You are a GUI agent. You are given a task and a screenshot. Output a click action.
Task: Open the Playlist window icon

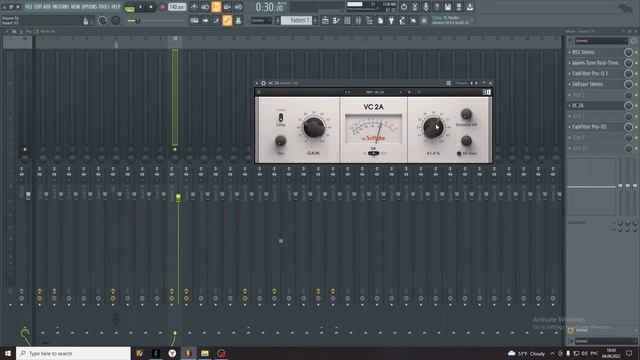tap(325, 20)
